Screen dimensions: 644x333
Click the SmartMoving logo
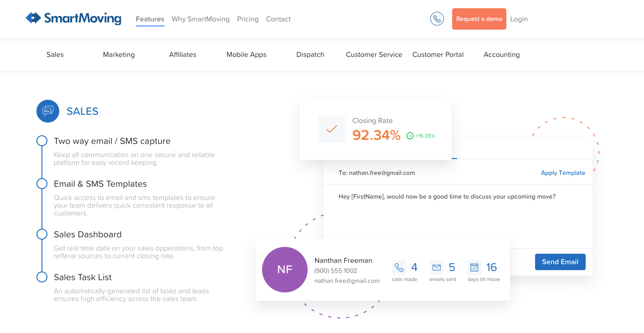click(73, 18)
